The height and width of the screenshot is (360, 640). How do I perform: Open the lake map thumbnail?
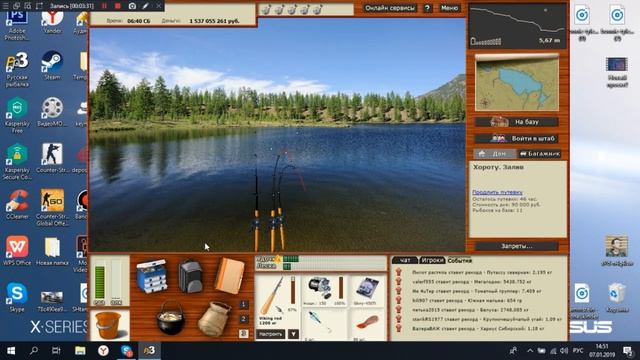point(517,83)
